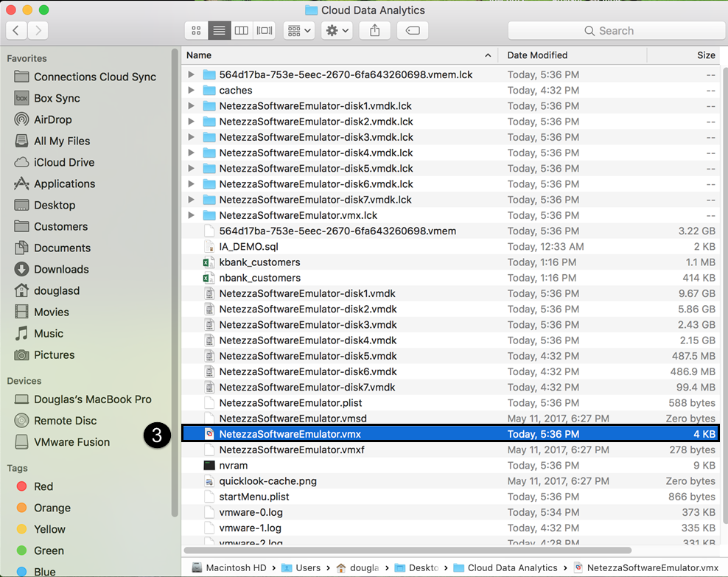The width and height of the screenshot is (728, 577).
Task: Open Documents in sidebar
Action: click(52, 248)
